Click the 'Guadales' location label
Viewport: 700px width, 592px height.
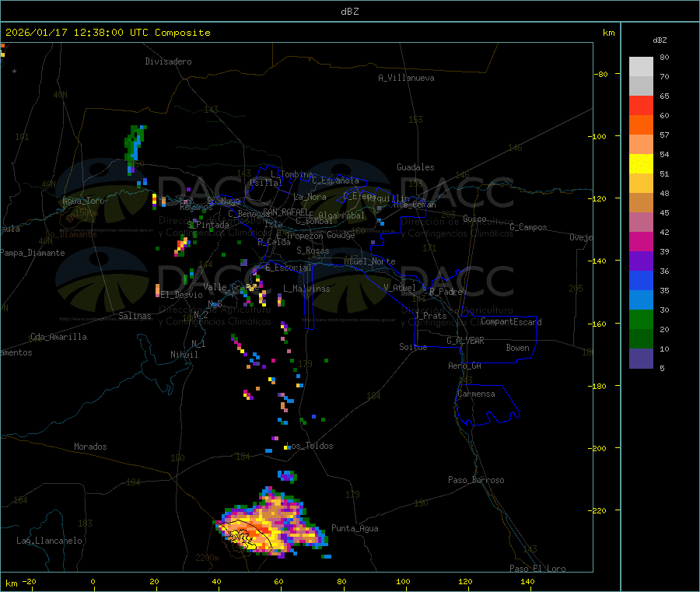415,167
